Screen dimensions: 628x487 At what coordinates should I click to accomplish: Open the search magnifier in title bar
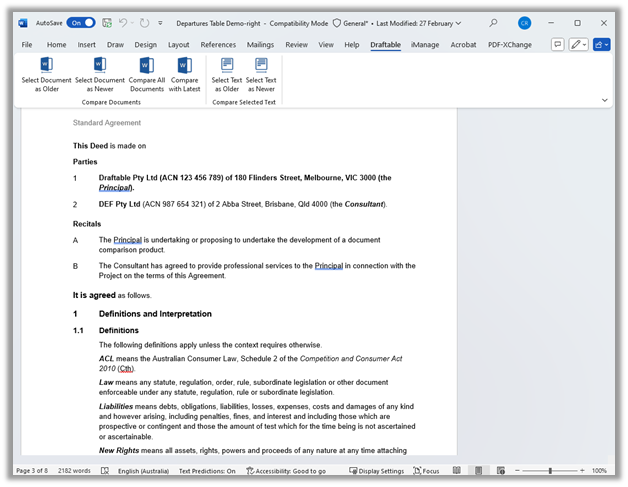pos(493,23)
